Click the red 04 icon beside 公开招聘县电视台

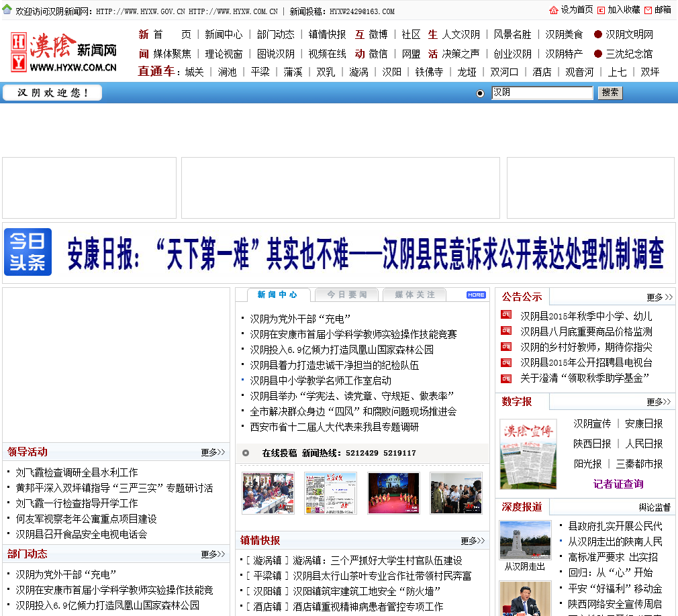506,362
